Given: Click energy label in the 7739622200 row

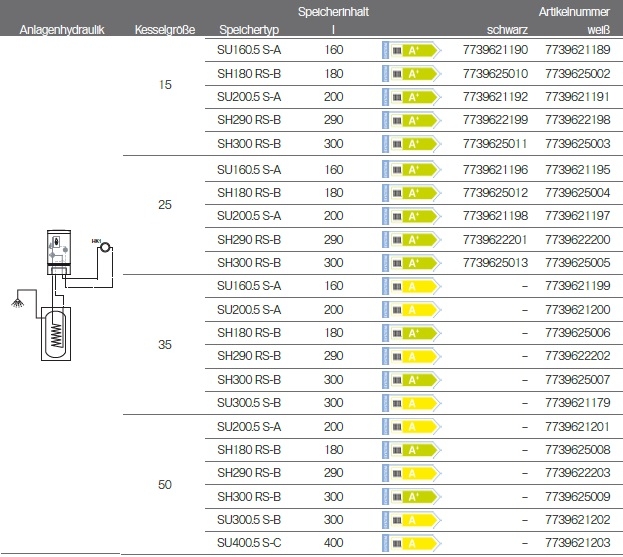Looking at the screenshot, I should point(410,240).
